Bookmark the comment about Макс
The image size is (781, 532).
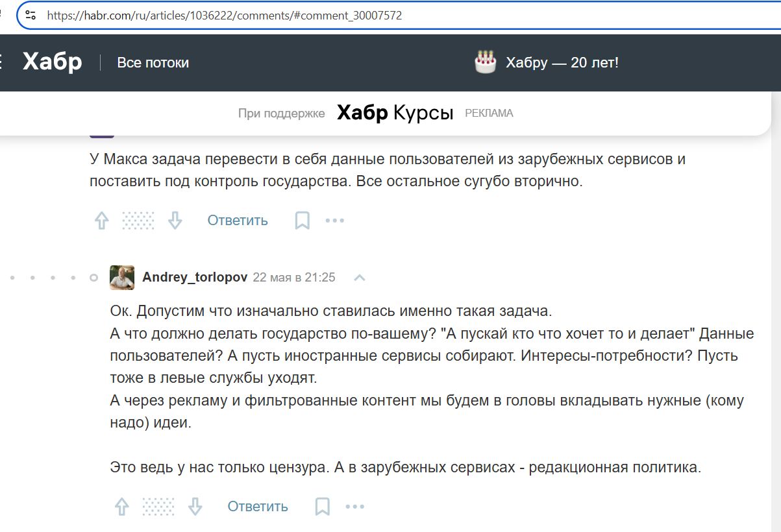click(302, 221)
